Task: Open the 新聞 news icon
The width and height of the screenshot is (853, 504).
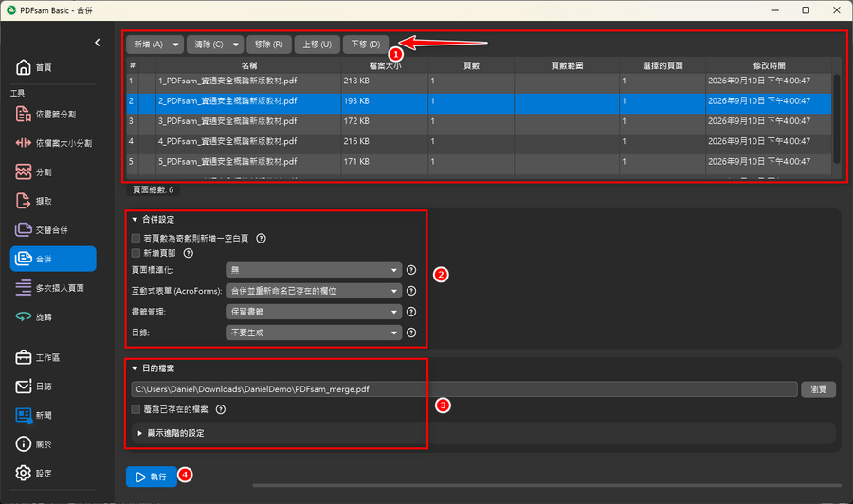Action: (x=24, y=415)
